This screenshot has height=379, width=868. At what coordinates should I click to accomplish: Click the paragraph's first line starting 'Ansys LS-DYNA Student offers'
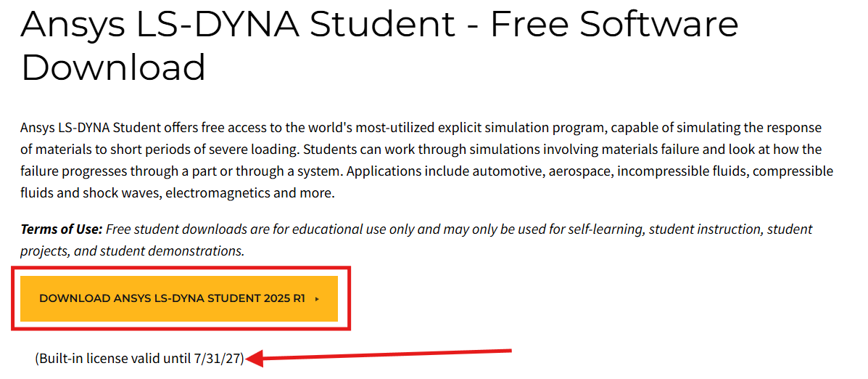coord(421,128)
